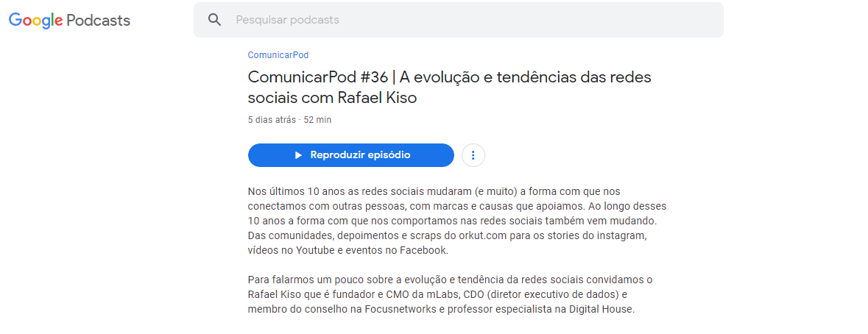
Task: Click the 'Digital House' text in the description
Action: click(x=606, y=309)
